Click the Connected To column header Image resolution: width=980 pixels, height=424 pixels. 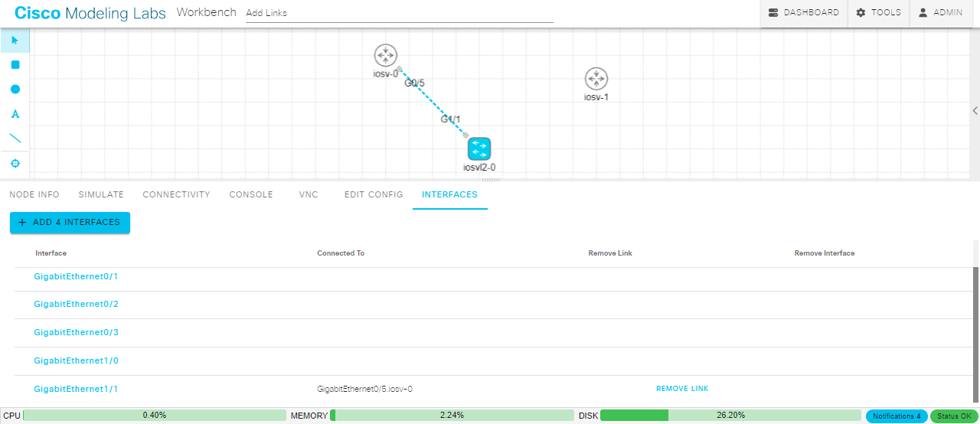[x=341, y=253]
